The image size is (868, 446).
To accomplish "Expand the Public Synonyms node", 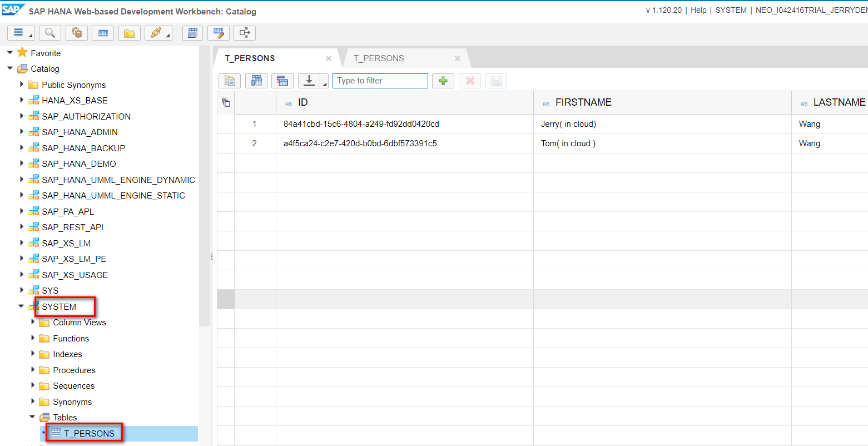I will 21,85.
